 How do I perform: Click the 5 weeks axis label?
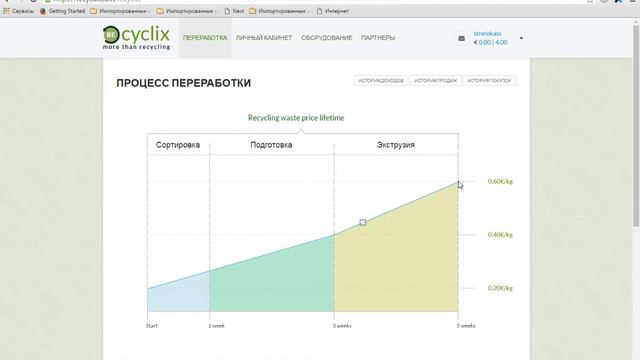point(466,326)
